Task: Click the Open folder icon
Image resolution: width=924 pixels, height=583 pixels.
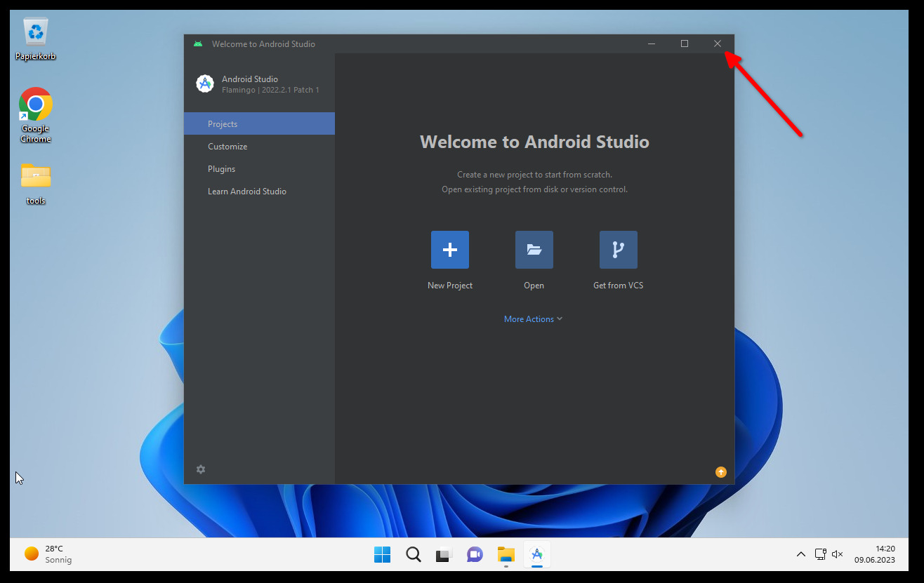Action: [x=534, y=250]
